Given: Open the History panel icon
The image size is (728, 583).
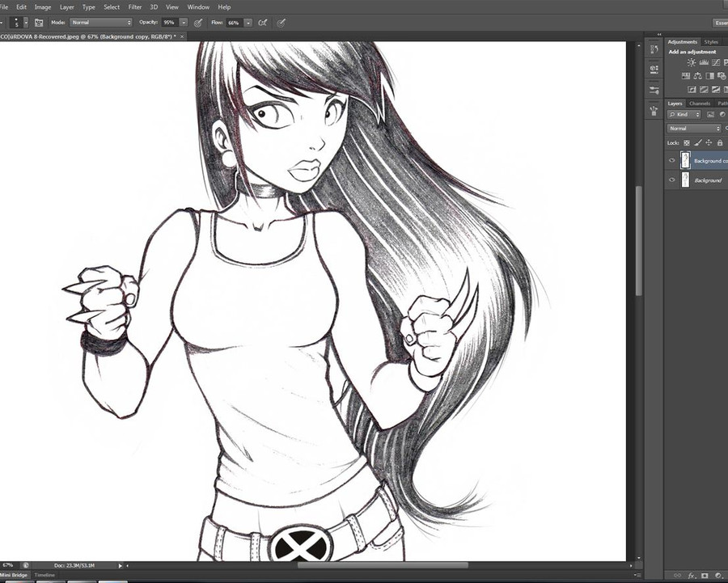Looking at the screenshot, I should (x=654, y=49).
